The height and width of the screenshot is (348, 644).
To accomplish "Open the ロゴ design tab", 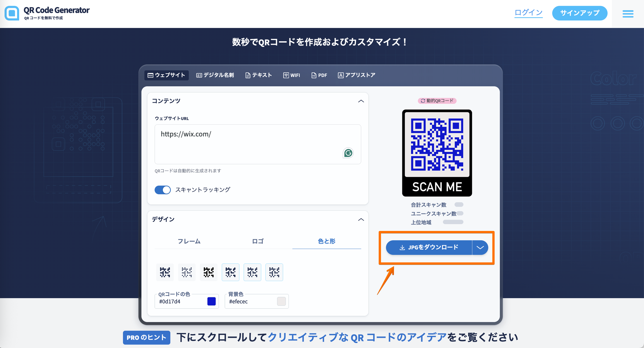I will [x=258, y=241].
